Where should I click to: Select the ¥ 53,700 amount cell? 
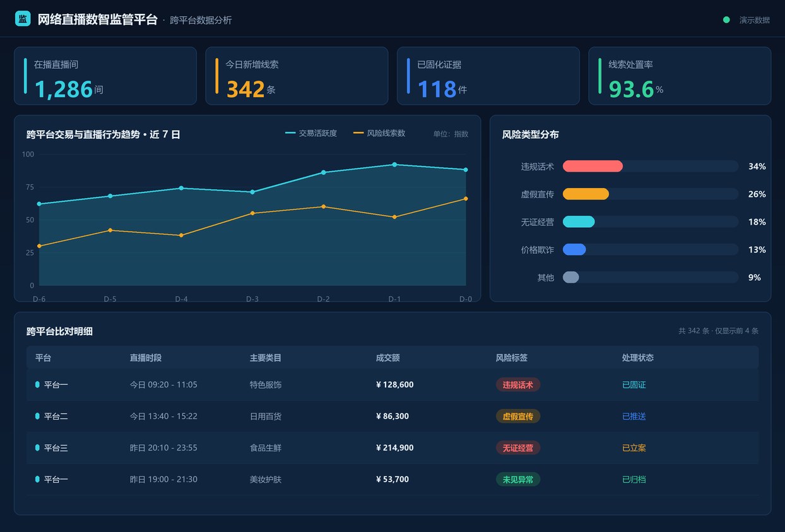392,480
